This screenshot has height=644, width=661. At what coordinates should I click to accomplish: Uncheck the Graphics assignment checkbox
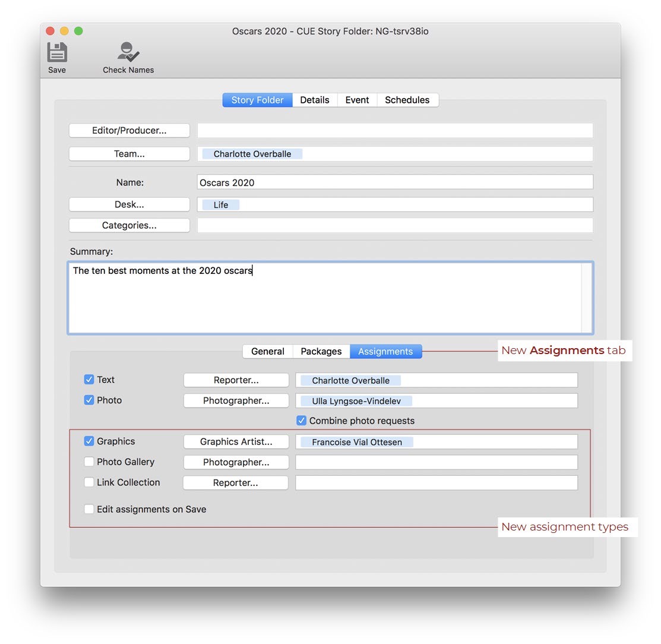[89, 441]
